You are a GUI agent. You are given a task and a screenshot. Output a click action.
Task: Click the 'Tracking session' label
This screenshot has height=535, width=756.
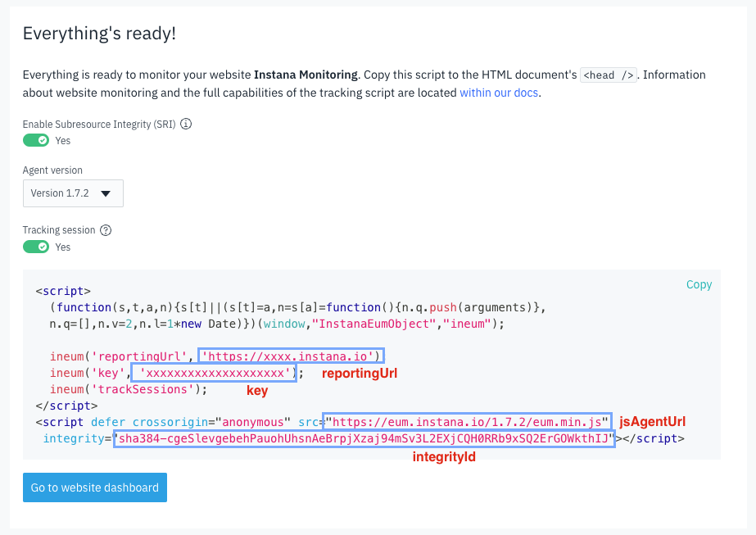(x=59, y=230)
